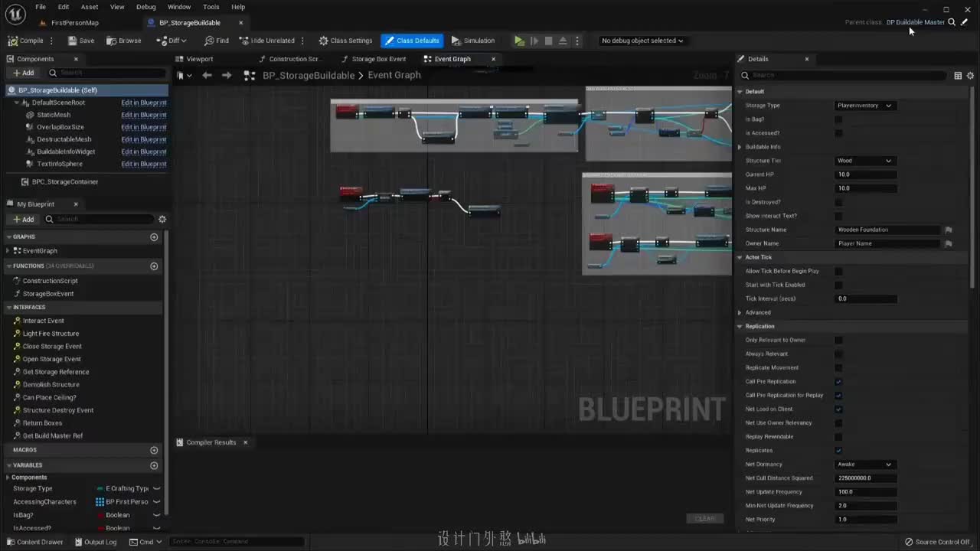The width and height of the screenshot is (980, 551).
Task: Toggle Is Accessed? checkbox
Action: pos(838,133)
